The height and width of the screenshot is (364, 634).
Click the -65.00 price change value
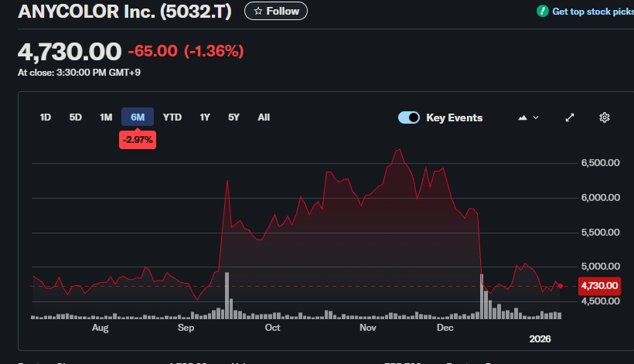(153, 51)
